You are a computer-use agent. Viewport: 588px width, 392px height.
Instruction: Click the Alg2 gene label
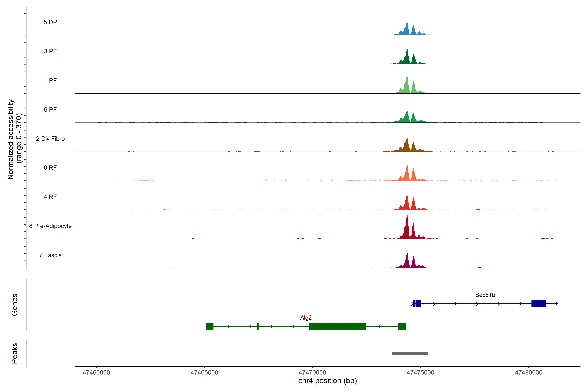(306, 318)
